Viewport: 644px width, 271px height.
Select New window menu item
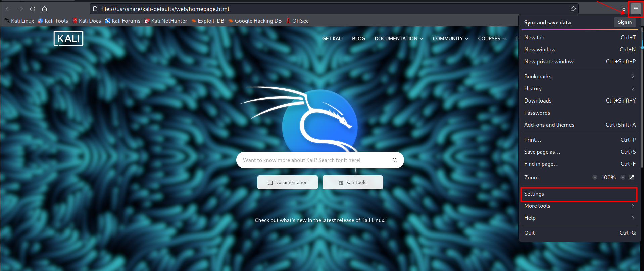pyautogui.click(x=580, y=49)
